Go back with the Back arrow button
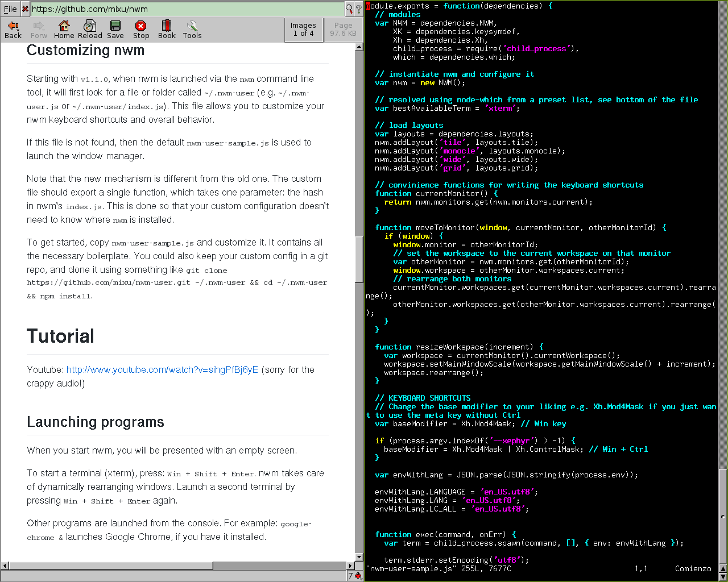The width and height of the screenshot is (728, 582). coord(13,30)
